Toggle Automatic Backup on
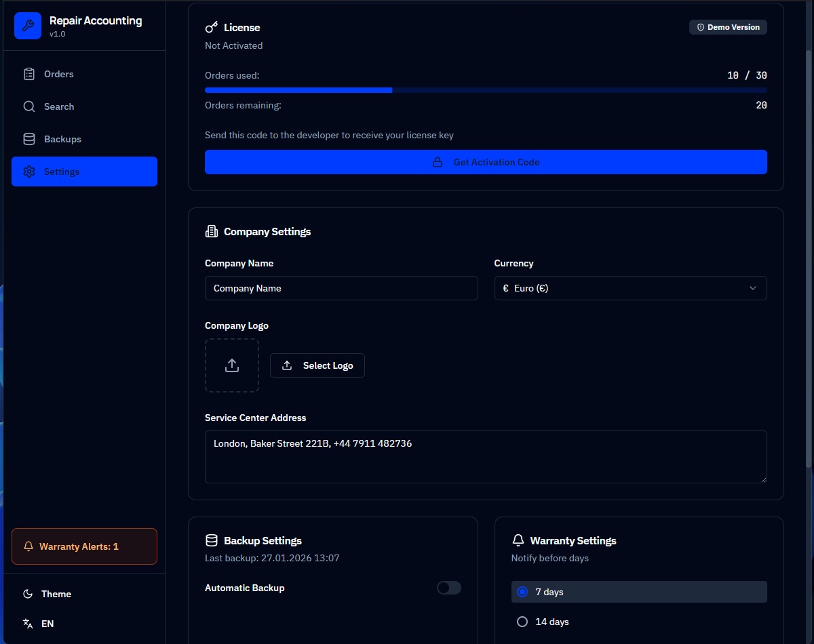 click(448, 588)
